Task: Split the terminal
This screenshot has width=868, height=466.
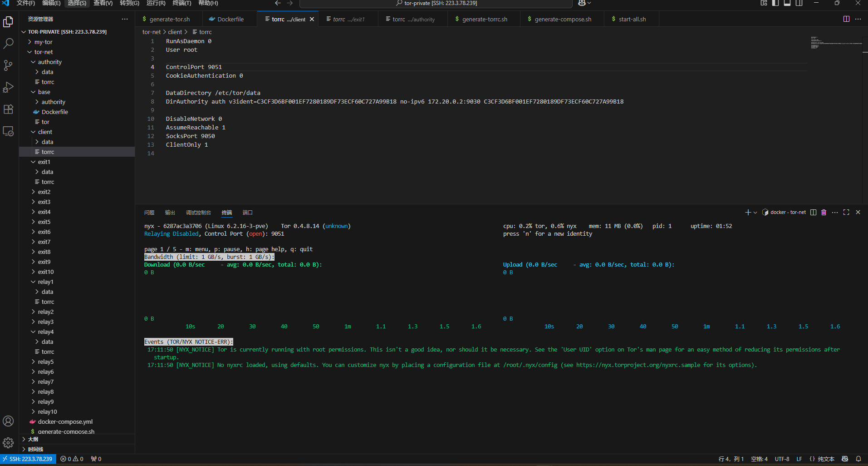Action: pyautogui.click(x=813, y=212)
